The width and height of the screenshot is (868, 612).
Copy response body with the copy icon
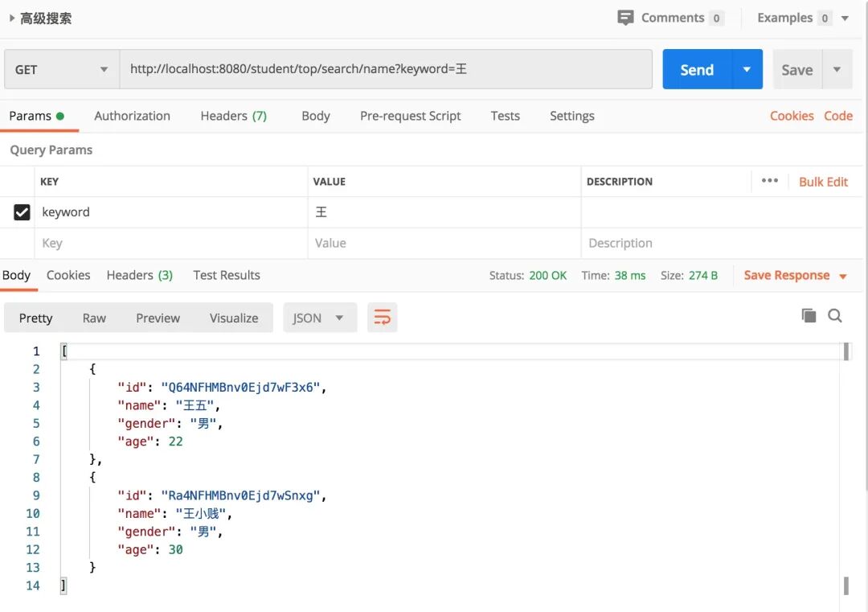click(x=809, y=316)
